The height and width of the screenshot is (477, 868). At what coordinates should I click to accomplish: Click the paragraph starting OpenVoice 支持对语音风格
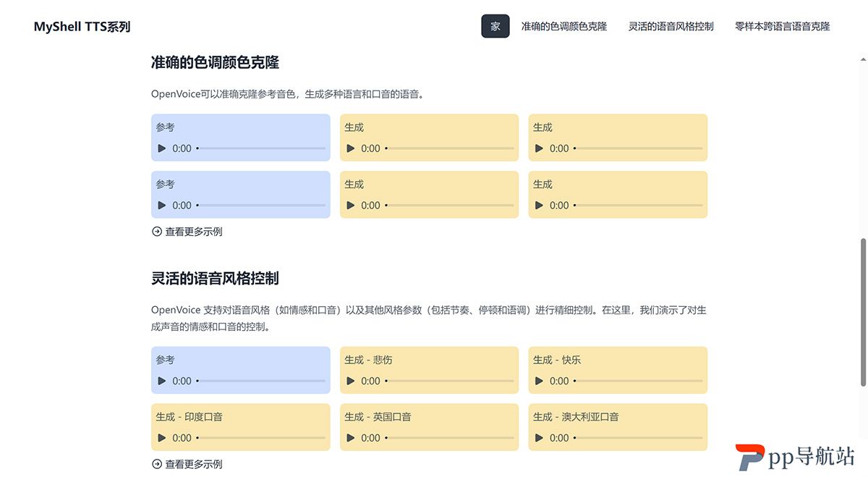coord(429,318)
